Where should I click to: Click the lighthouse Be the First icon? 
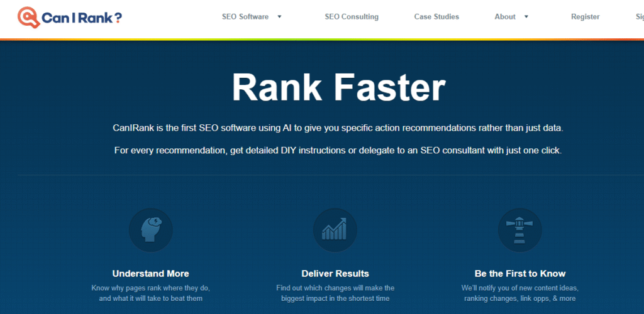[x=520, y=230]
